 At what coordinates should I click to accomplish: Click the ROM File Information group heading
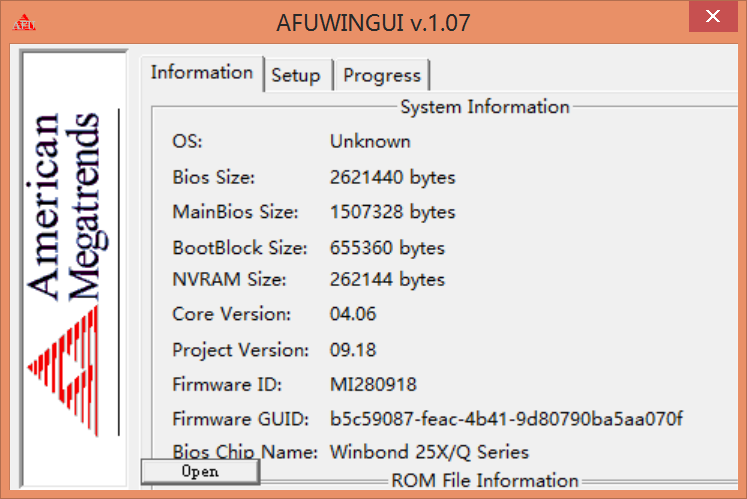(485, 481)
